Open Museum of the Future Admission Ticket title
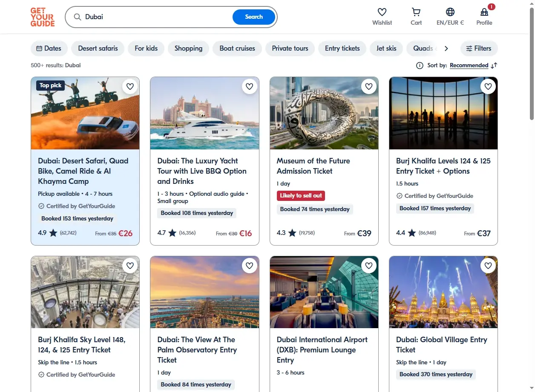This screenshot has height=392, width=535. point(314,166)
